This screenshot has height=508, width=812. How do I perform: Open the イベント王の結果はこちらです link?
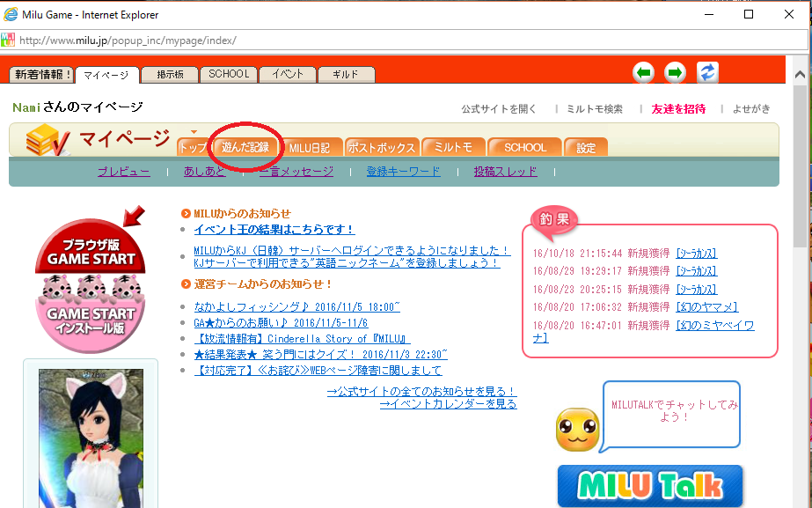(274, 229)
